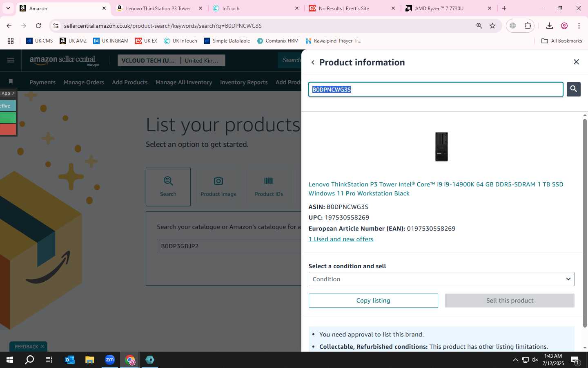
Task: Open the Chrome extensions puzzle icon
Action: [528, 26]
